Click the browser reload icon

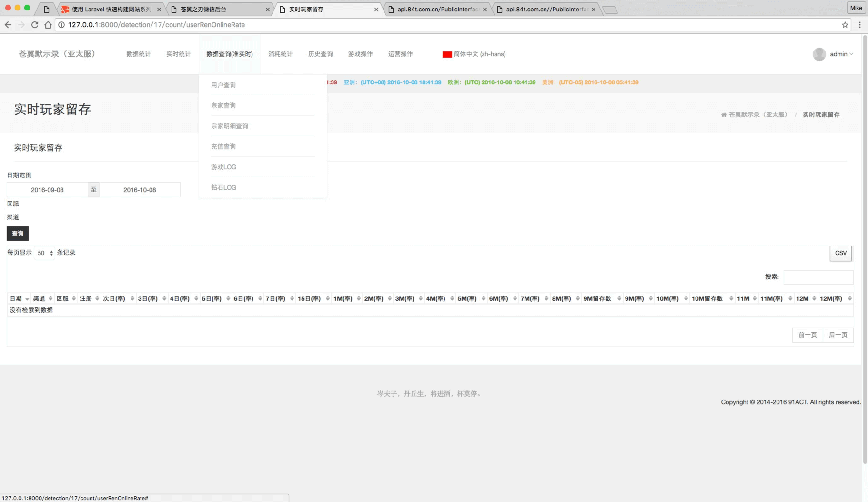35,25
